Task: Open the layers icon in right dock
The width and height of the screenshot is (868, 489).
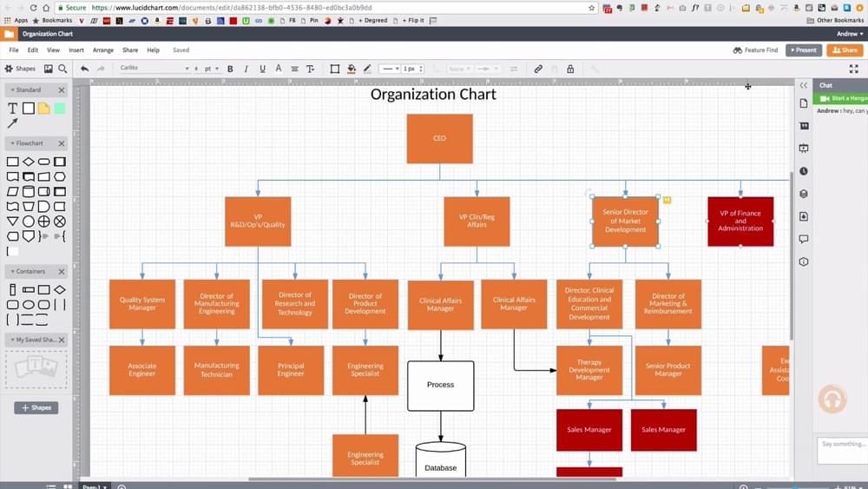Action: [804, 194]
